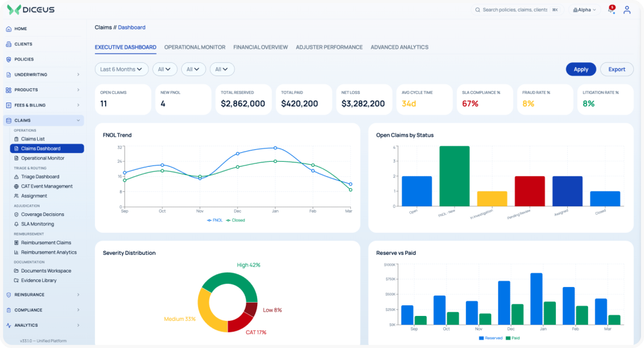Switch to Advanced Analytics tab

(x=399, y=47)
